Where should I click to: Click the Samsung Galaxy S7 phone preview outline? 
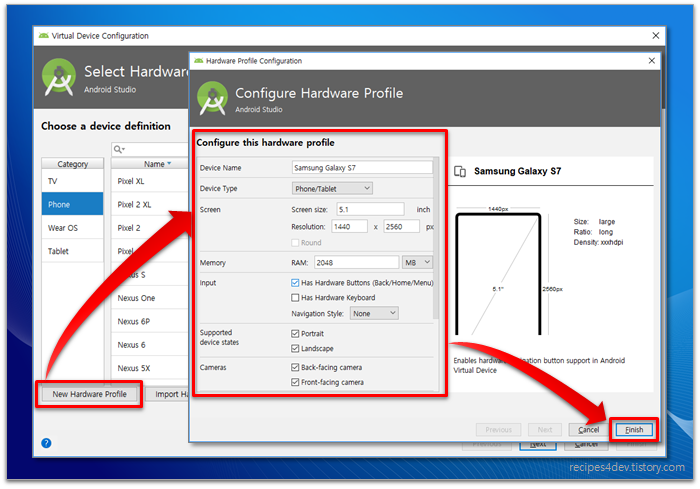coord(498,274)
